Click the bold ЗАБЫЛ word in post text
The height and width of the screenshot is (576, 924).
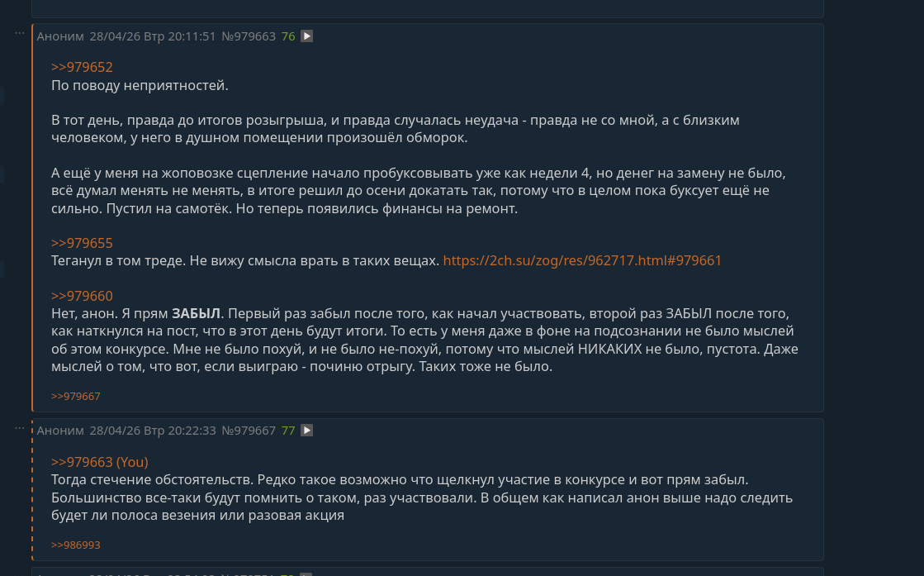(x=196, y=314)
